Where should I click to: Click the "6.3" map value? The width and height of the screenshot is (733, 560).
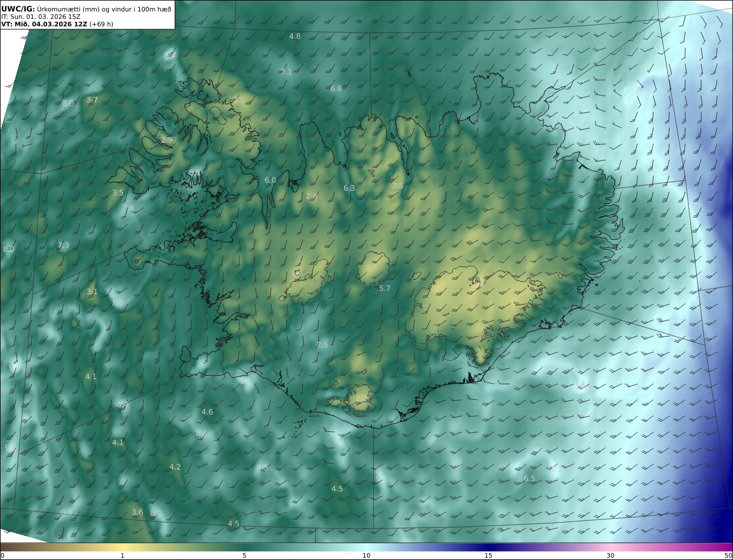[x=349, y=188]
